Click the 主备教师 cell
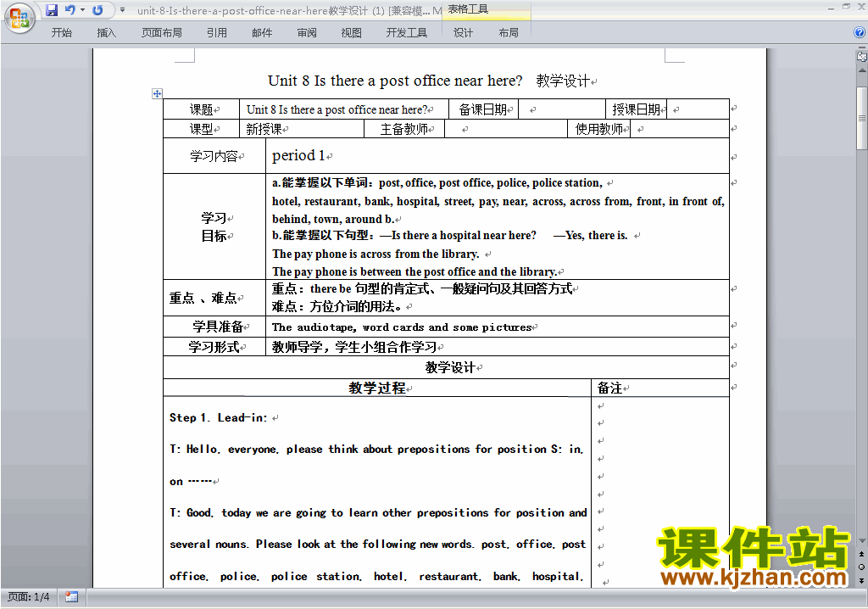The image size is (868, 609). (404, 129)
